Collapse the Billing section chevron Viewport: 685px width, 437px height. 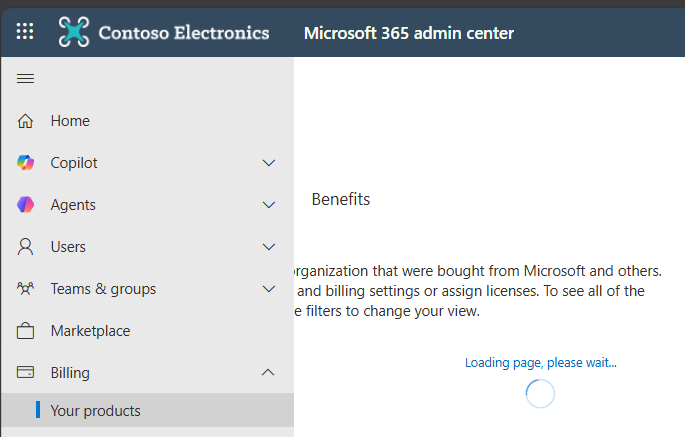(x=268, y=373)
